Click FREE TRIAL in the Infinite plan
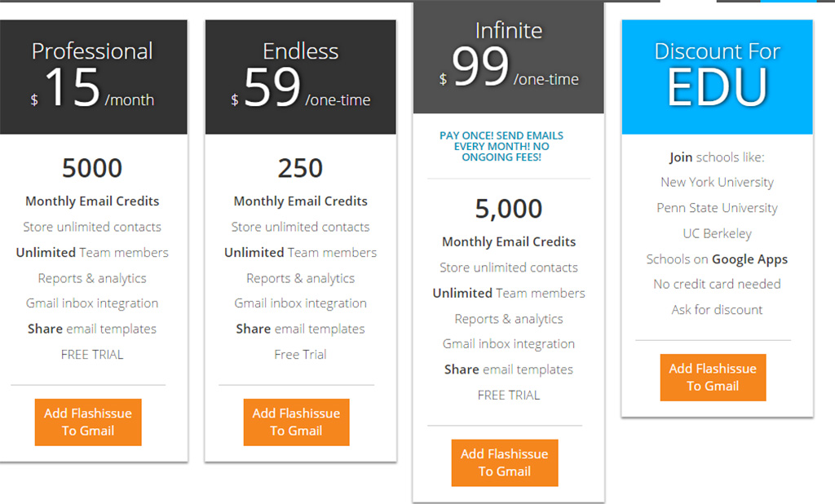 pos(509,395)
